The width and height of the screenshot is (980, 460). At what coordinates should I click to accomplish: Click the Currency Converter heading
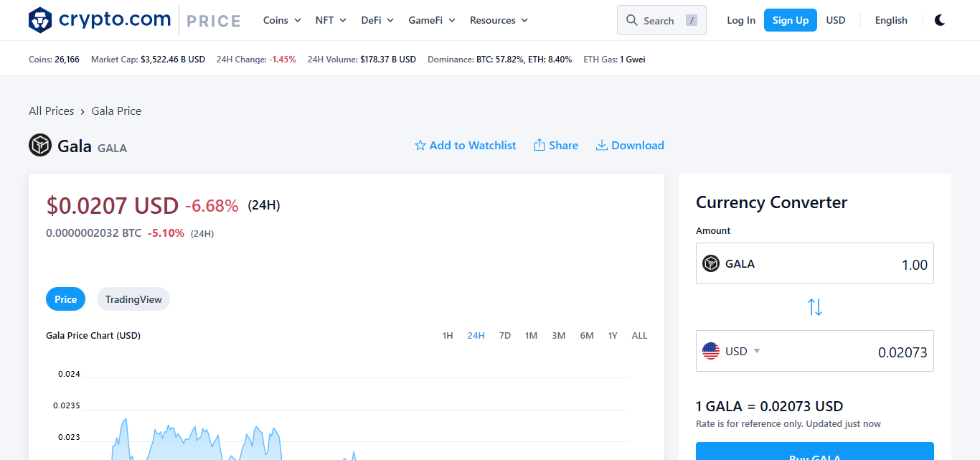pyautogui.click(x=771, y=202)
